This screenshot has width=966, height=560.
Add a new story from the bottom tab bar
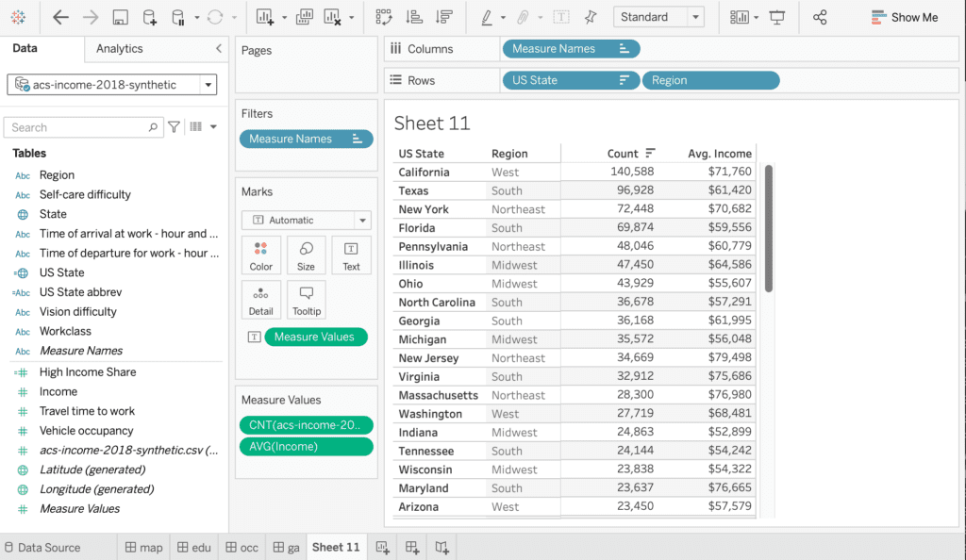tap(441, 547)
